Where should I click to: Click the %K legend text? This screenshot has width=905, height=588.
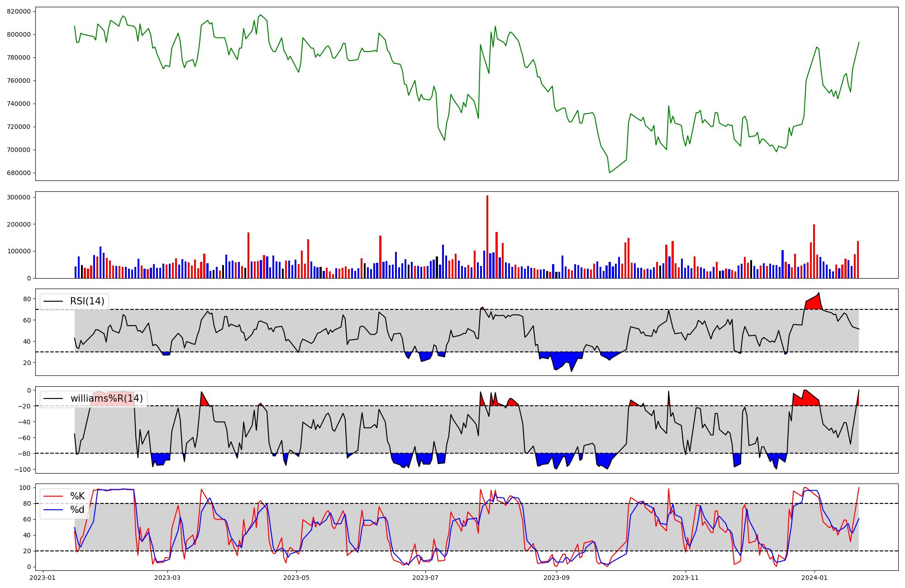tap(77, 496)
